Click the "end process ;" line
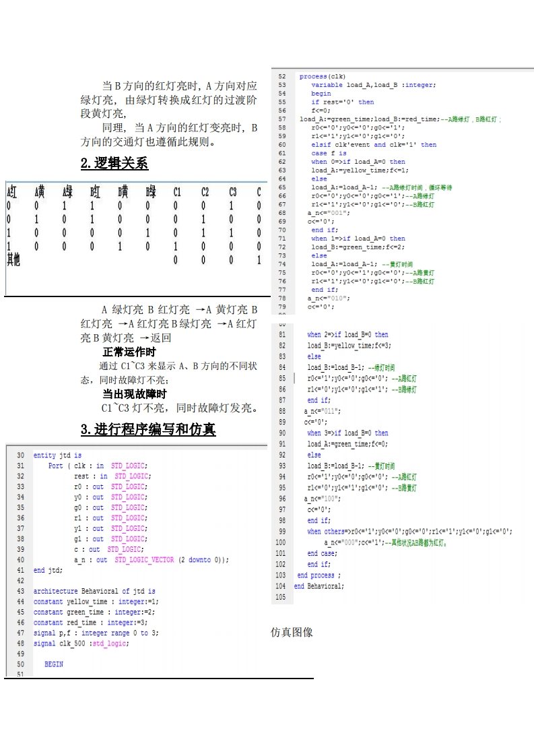This screenshot has height=756, width=534. coord(319,575)
